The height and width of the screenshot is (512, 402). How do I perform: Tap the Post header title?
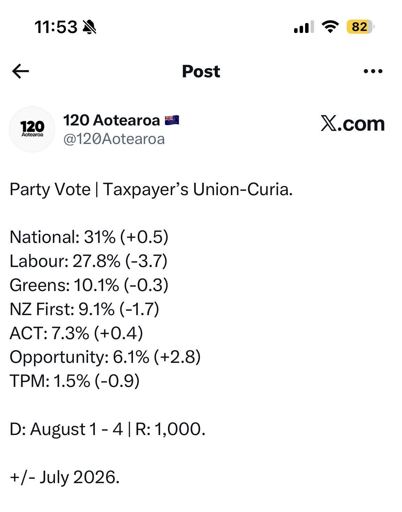coord(201,71)
